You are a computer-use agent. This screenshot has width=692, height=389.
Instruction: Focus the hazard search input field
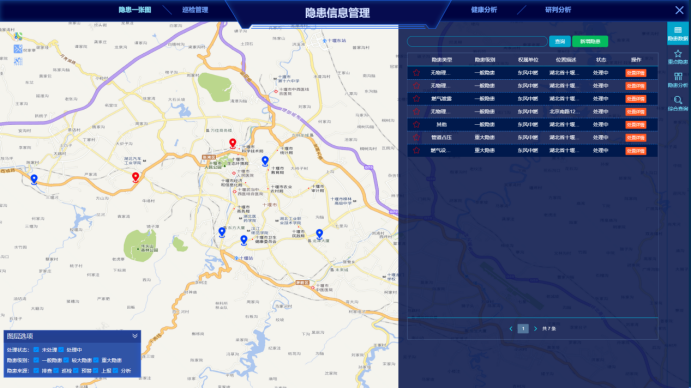pos(477,42)
